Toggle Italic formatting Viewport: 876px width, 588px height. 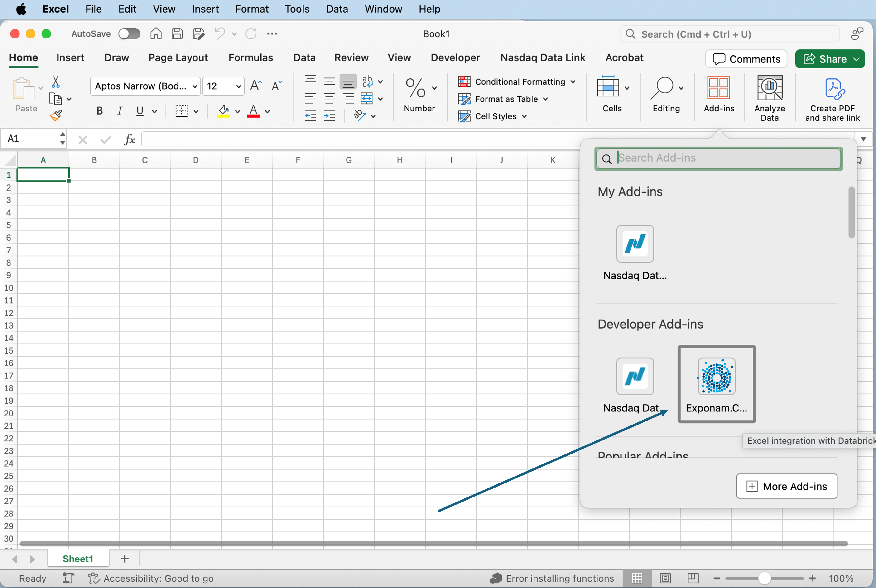[x=120, y=111]
